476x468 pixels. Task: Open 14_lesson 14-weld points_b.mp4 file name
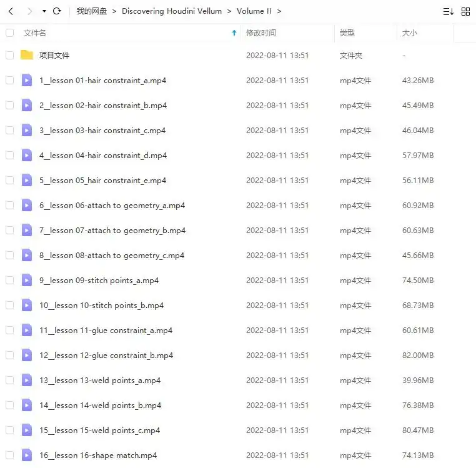[100, 406]
